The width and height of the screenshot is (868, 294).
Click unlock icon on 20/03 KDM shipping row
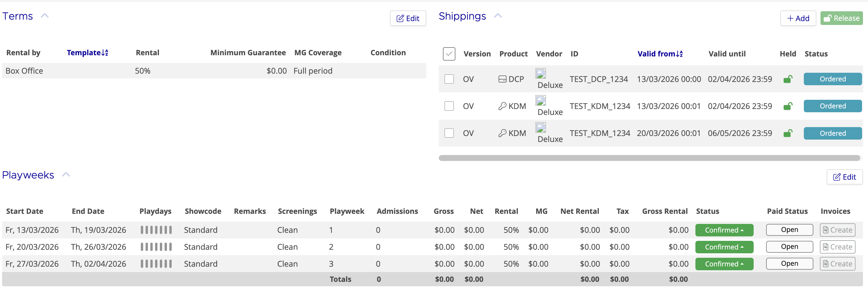[787, 133]
